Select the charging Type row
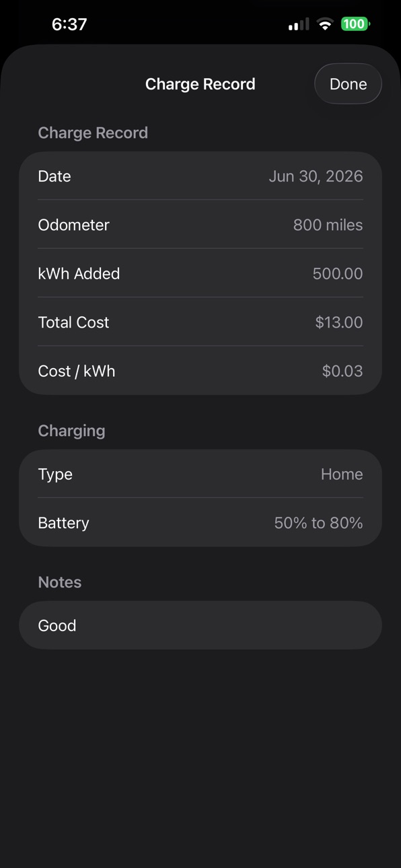 coord(200,474)
